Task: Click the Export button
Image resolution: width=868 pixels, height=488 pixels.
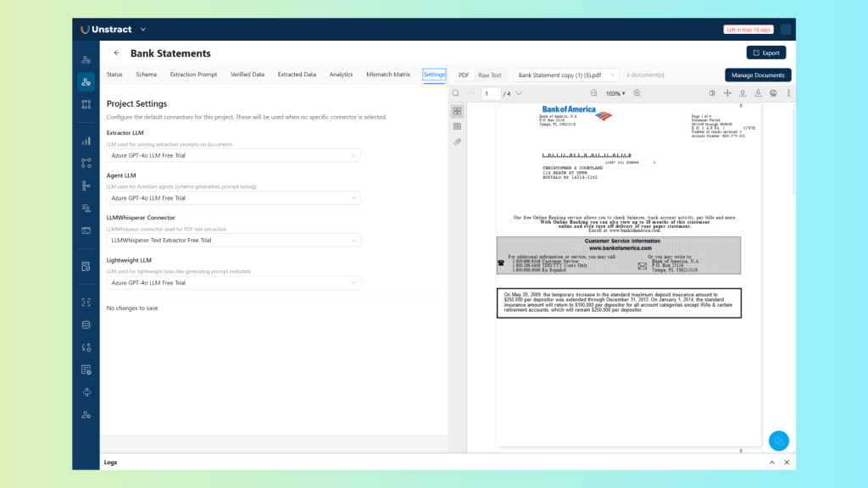Action: (x=765, y=53)
